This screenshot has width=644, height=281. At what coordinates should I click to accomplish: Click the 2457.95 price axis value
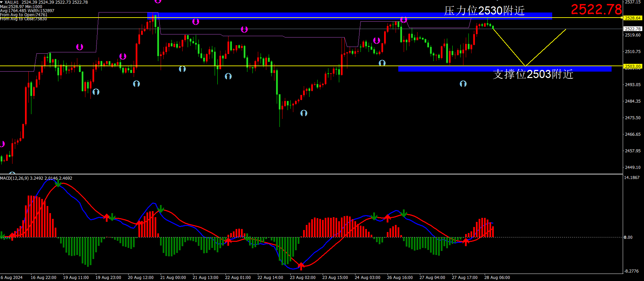[x=633, y=151]
